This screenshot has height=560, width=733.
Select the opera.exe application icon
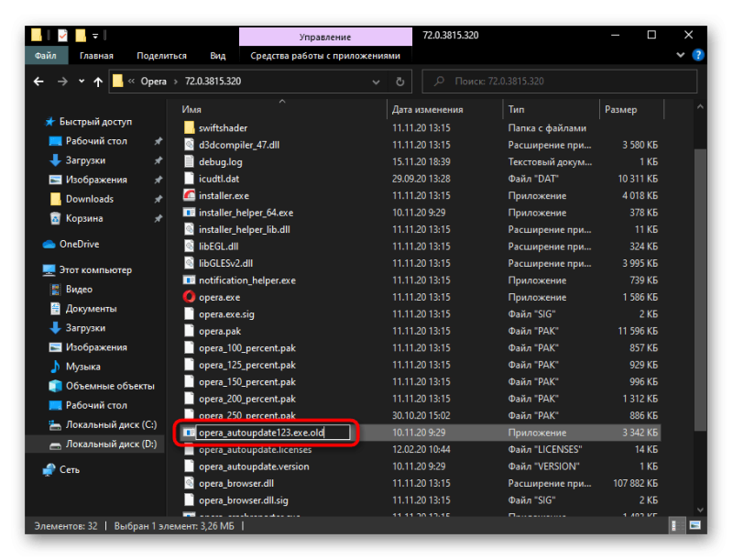click(189, 297)
